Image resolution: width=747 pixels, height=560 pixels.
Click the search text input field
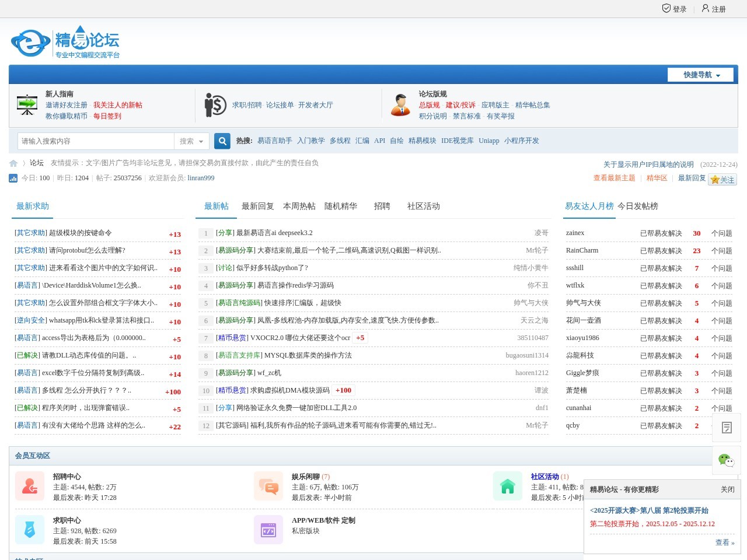[96, 141]
